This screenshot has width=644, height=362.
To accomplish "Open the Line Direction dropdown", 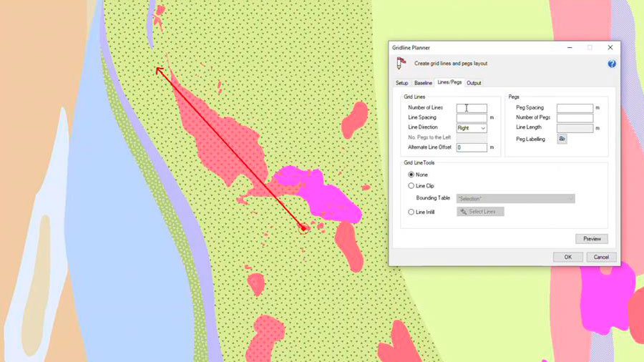I will [472, 128].
